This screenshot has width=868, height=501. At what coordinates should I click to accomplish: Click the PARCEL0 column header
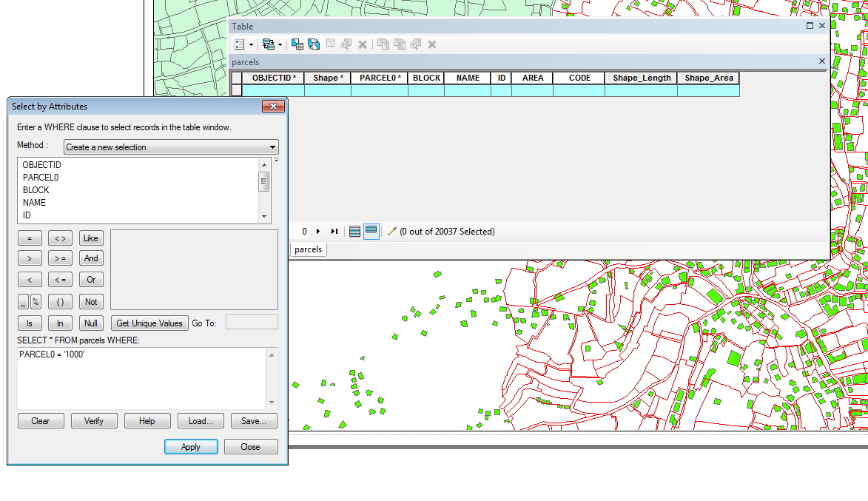tap(379, 78)
